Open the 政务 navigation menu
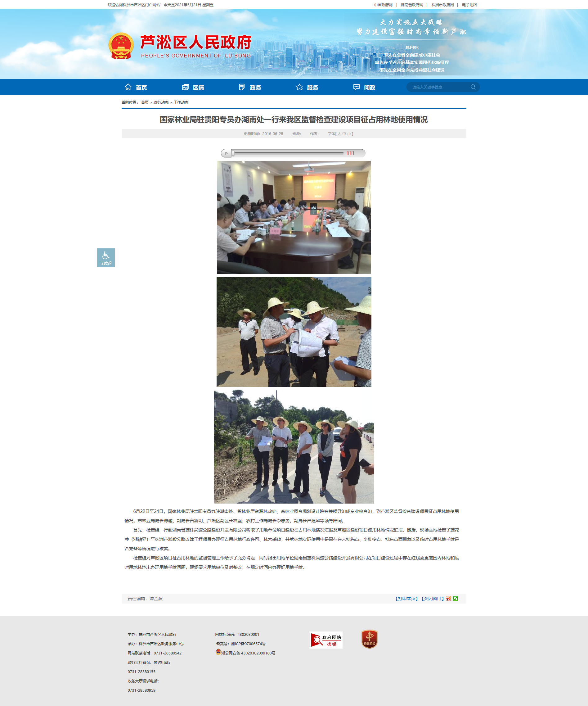The height and width of the screenshot is (706, 588). 250,88
